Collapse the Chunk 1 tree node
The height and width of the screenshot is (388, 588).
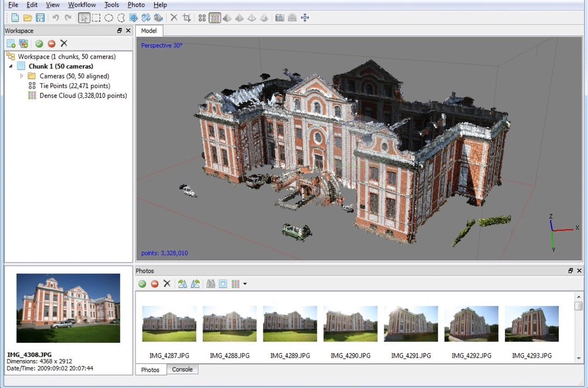pos(11,66)
